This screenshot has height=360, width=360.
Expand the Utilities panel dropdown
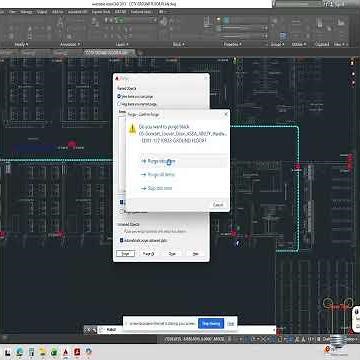click(298, 44)
